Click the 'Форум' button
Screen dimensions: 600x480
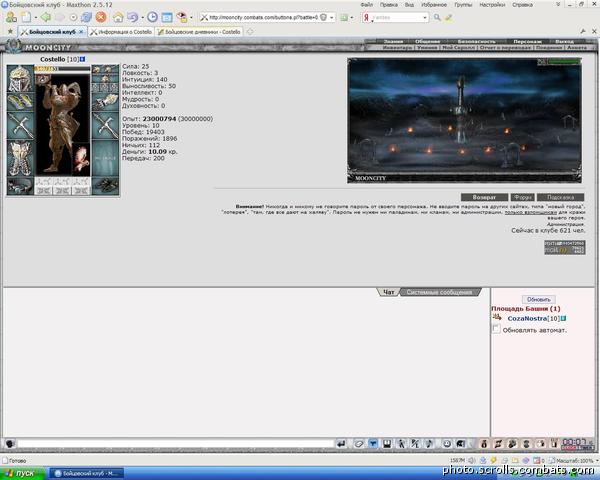click(x=522, y=198)
